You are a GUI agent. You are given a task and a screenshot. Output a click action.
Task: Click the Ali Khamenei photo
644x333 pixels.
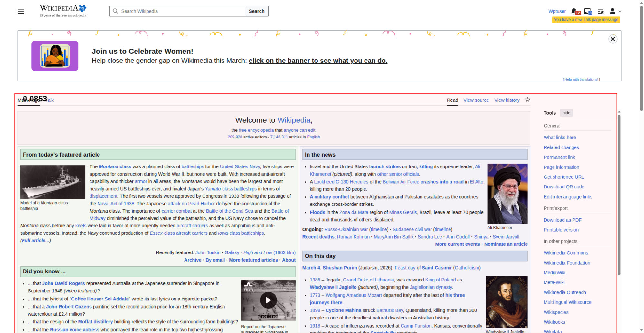coord(507,194)
